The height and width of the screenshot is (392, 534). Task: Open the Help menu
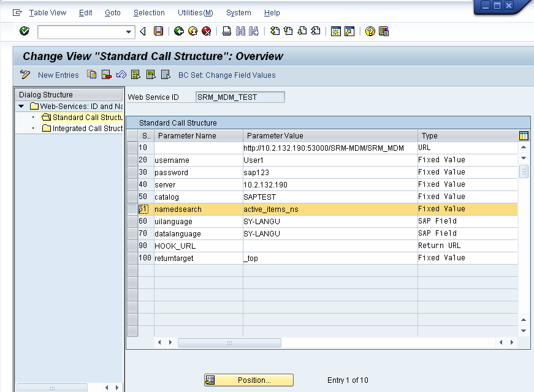click(272, 13)
